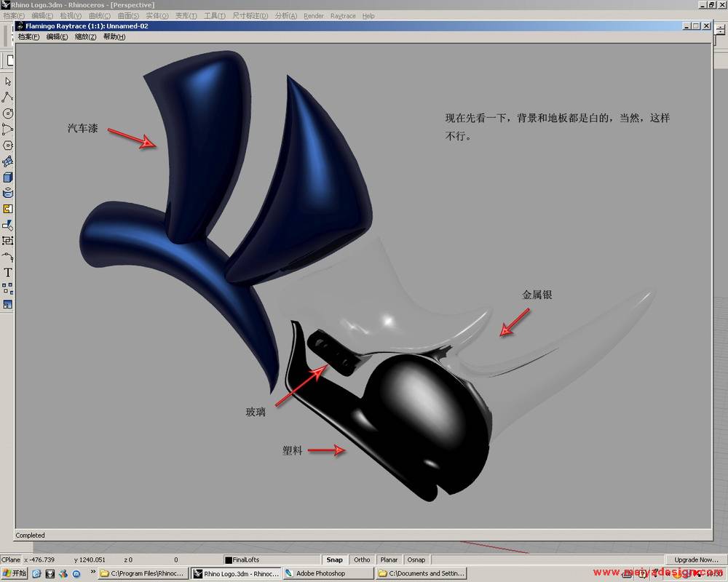Open 档案(F) menu in Flamingo Raytrace window
This screenshot has width=728, height=582.
29,36
